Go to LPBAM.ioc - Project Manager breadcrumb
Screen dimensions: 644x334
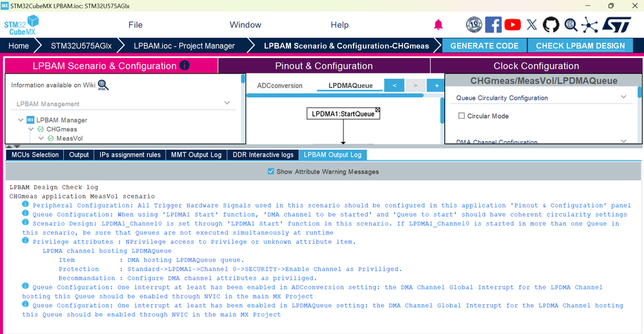coord(184,46)
